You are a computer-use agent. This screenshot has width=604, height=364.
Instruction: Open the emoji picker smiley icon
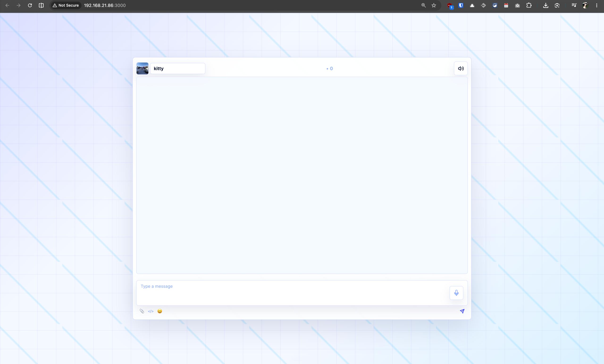click(159, 311)
